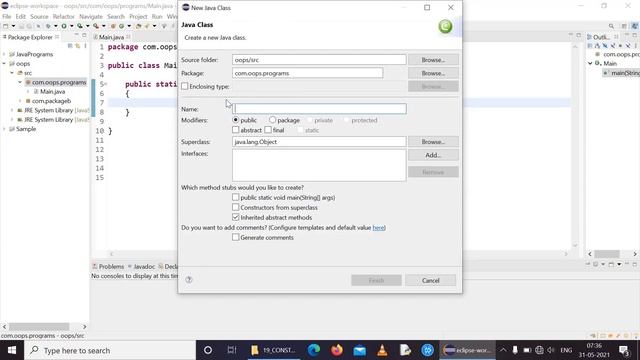The height and width of the screenshot is (360, 640).
Task: Click the green Run toolbar icon
Action: click(x=64, y=26)
